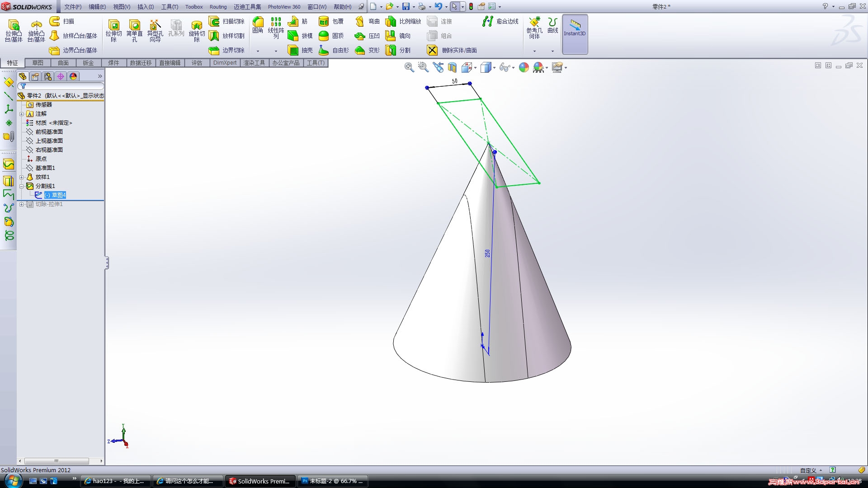Collapse the 分割线1 tree node
The image size is (868, 488).
tap(21, 186)
